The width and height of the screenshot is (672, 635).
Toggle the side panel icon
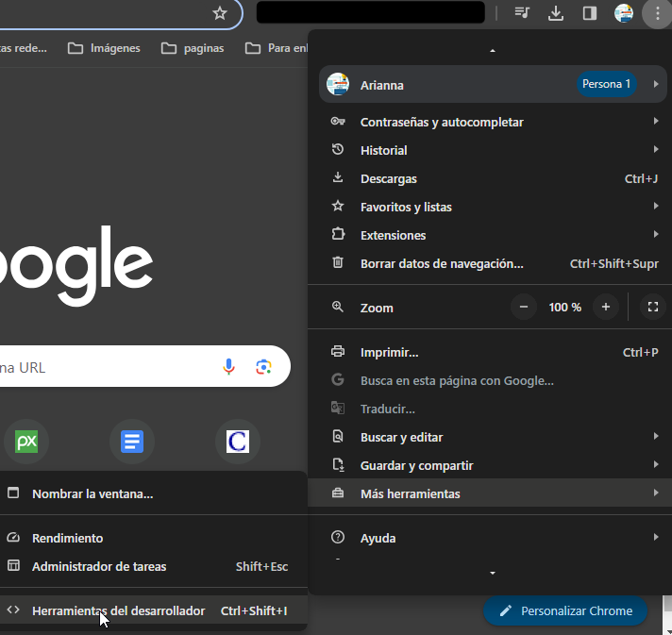click(x=590, y=13)
